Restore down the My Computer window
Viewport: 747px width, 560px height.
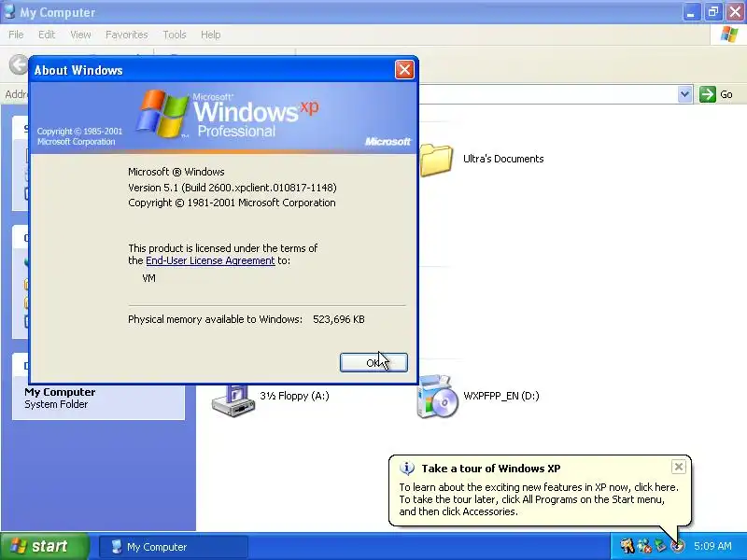pyautogui.click(x=713, y=12)
